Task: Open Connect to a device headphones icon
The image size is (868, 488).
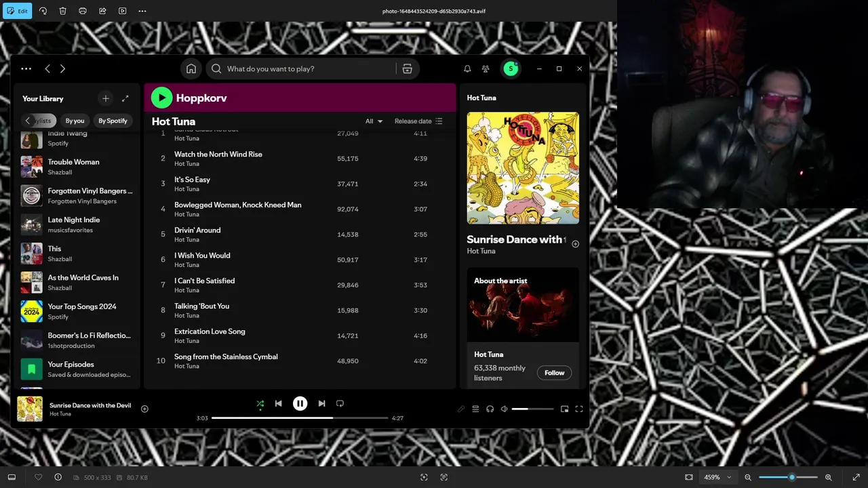Action: [x=490, y=409]
